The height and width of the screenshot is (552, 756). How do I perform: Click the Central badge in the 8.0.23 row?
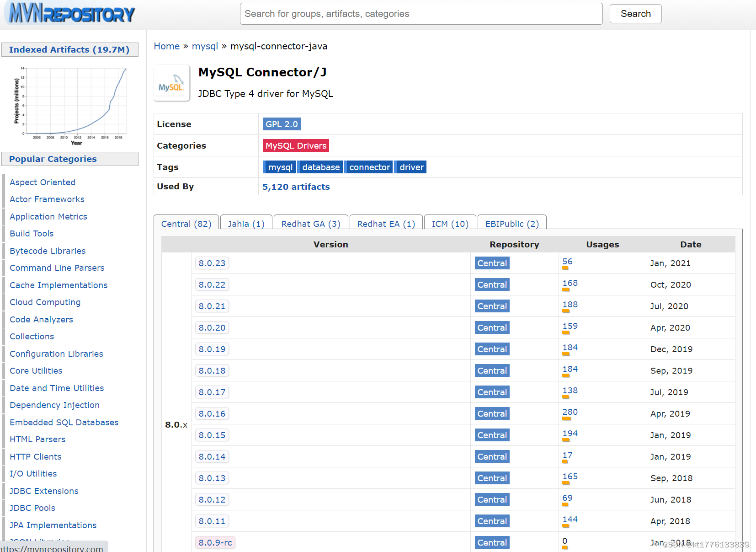[x=492, y=263]
